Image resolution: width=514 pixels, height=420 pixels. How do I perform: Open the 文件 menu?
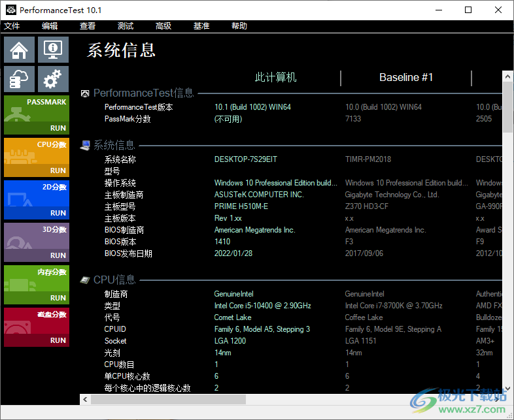[12, 26]
